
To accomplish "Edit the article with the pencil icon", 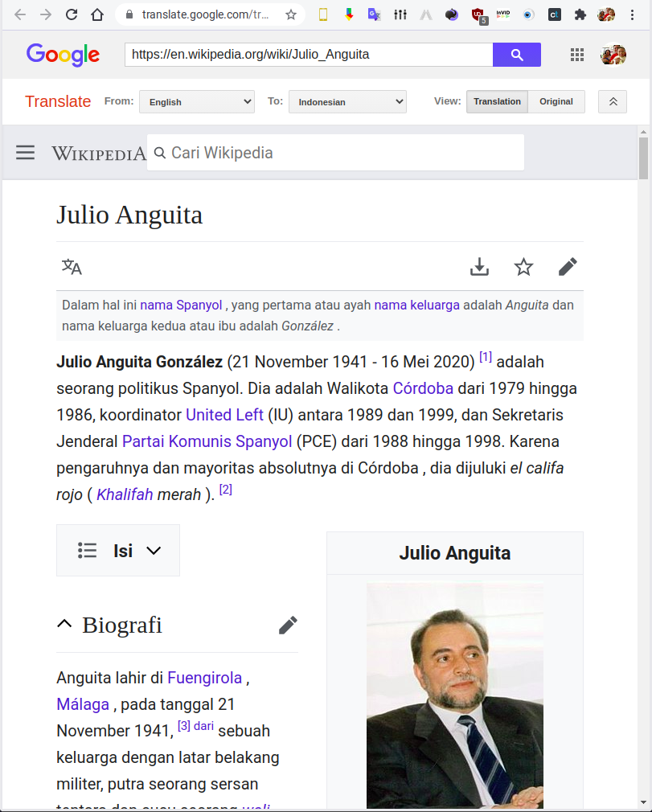I will pyautogui.click(x=568, y=267).
